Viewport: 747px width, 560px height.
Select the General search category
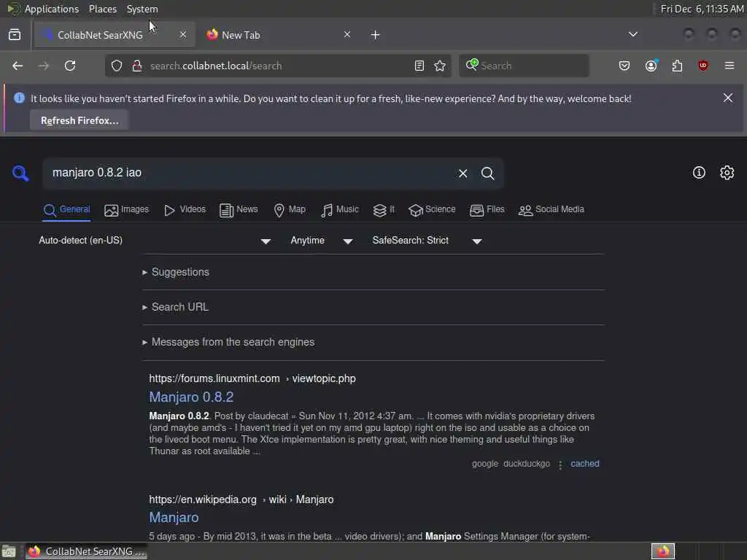tap(66, 210)
